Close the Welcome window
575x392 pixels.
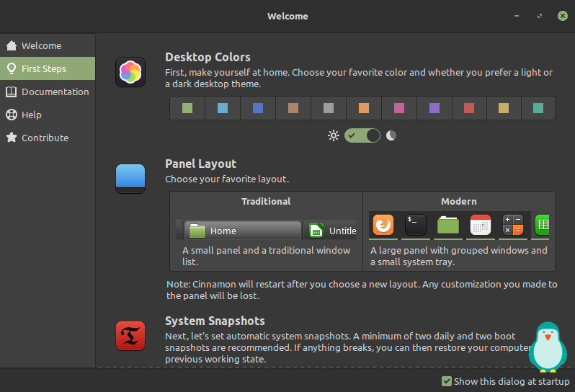563,16
